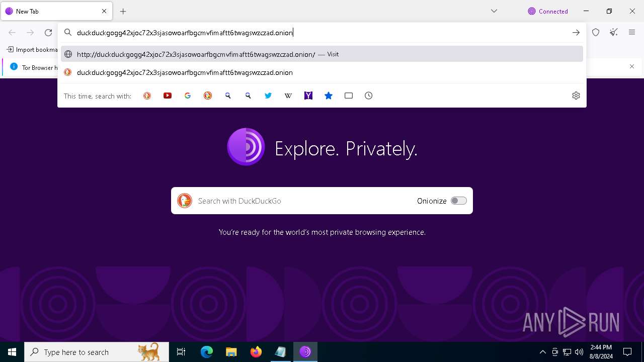Toggle the Onionize switch
This screenshot has width=644, height=362.
click(458, 201)
